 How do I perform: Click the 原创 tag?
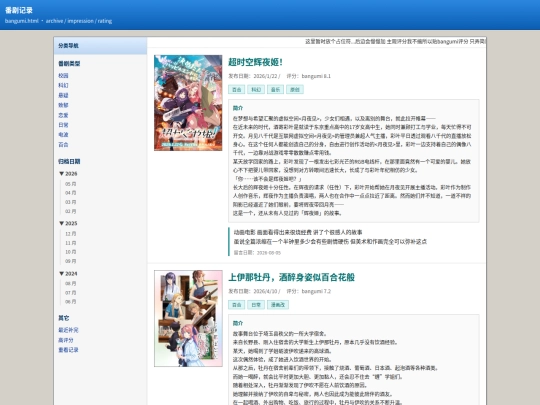(x=295, y=90)
